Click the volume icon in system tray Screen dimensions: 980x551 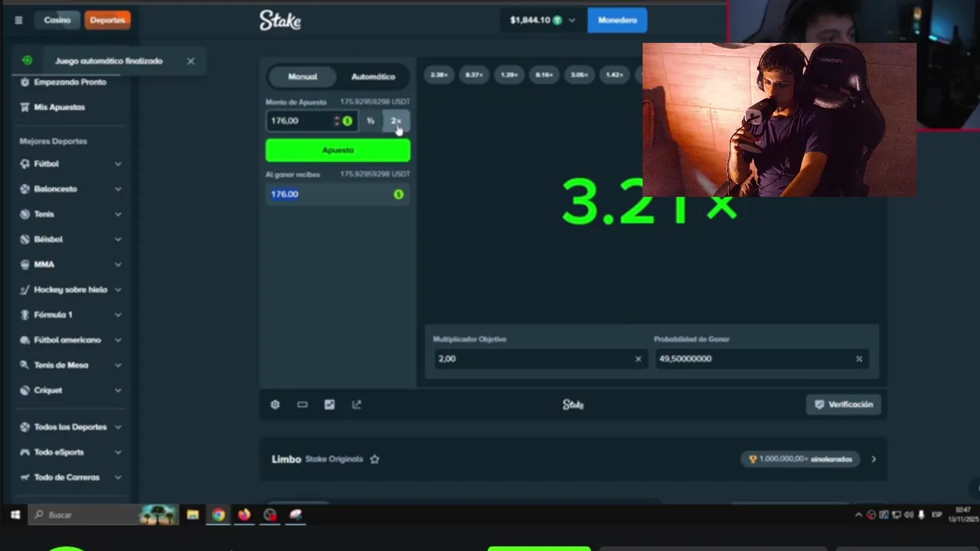[908, 515]
